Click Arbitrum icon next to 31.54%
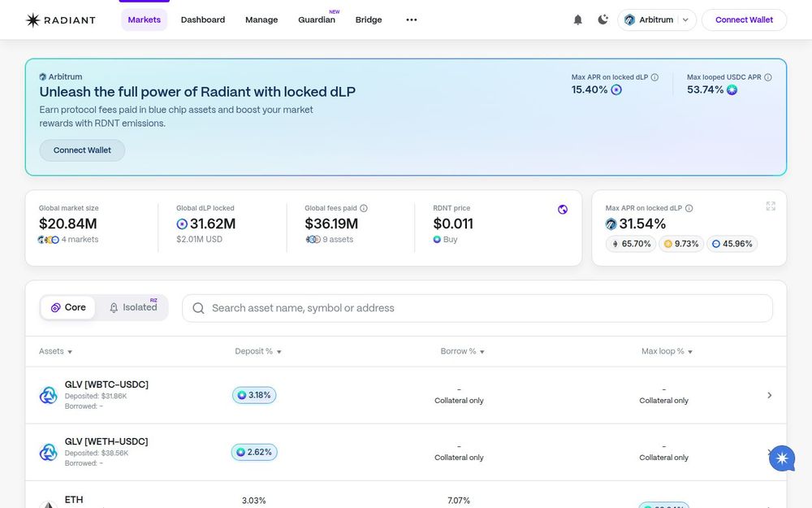Viewport: 812px width, 508px height. point(611,224)
